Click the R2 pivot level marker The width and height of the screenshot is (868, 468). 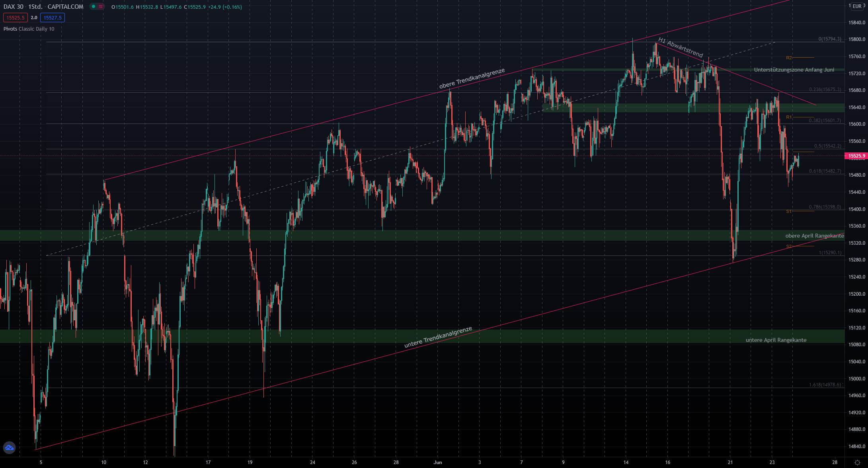(x=789, y=58)
